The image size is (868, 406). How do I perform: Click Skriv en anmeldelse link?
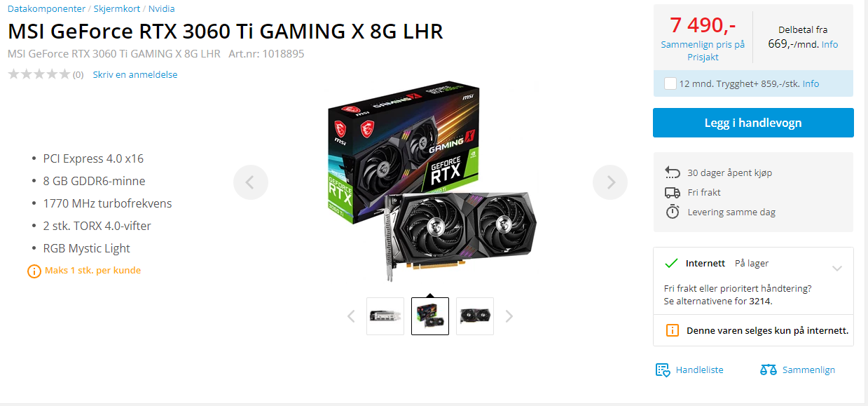(x=135, y=74)
